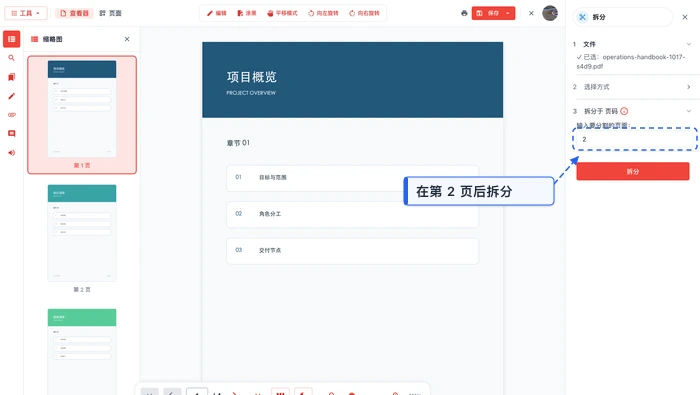Image resolution: width=700 pixels, height=395 pixels.
Task: Close the document with the toolbar X
Action: click(531, 13)
